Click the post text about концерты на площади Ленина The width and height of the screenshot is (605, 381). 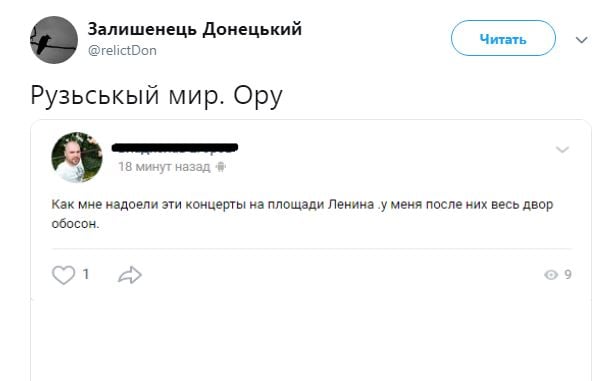coord(302,213)
